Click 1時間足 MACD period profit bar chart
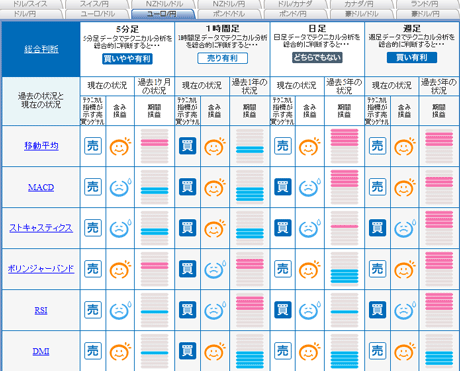Image resolution: width=460 pixels, height=371 pixels. [x=250, y=187]
